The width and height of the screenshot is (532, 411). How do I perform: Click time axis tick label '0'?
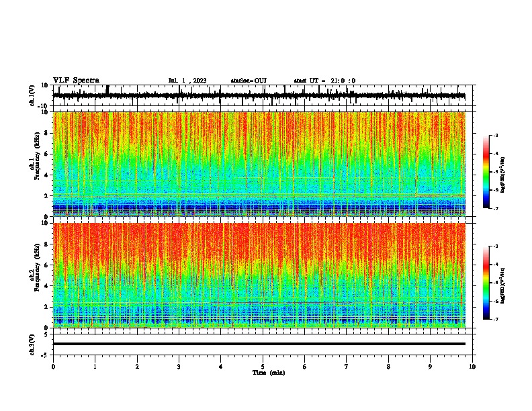point(53,367)
